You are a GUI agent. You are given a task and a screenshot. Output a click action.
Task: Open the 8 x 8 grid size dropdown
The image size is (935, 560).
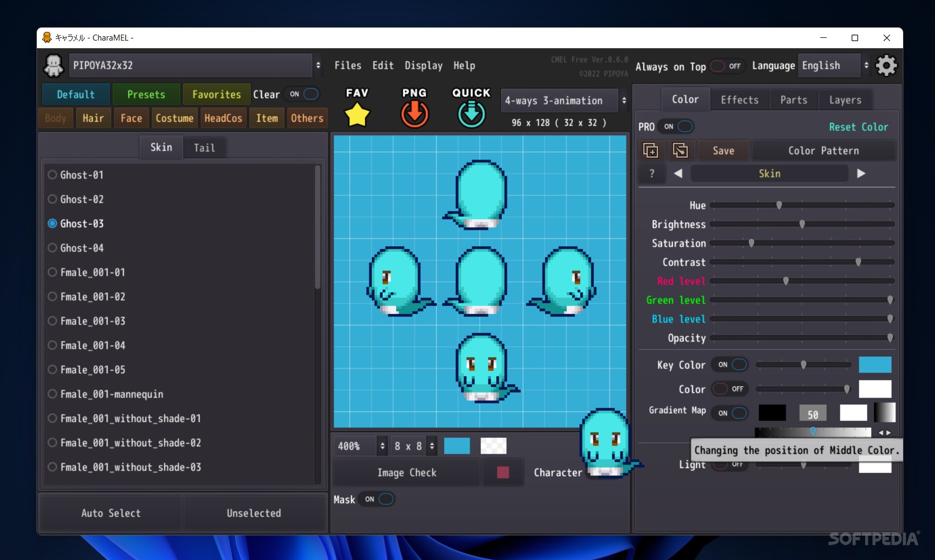pos(414,446)
